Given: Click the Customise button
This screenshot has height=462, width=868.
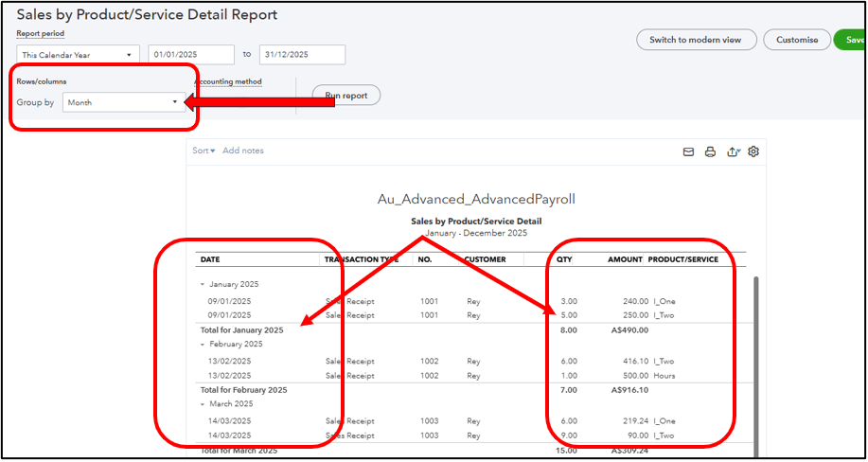Looking at the screenshot, I should pos(797,40).
